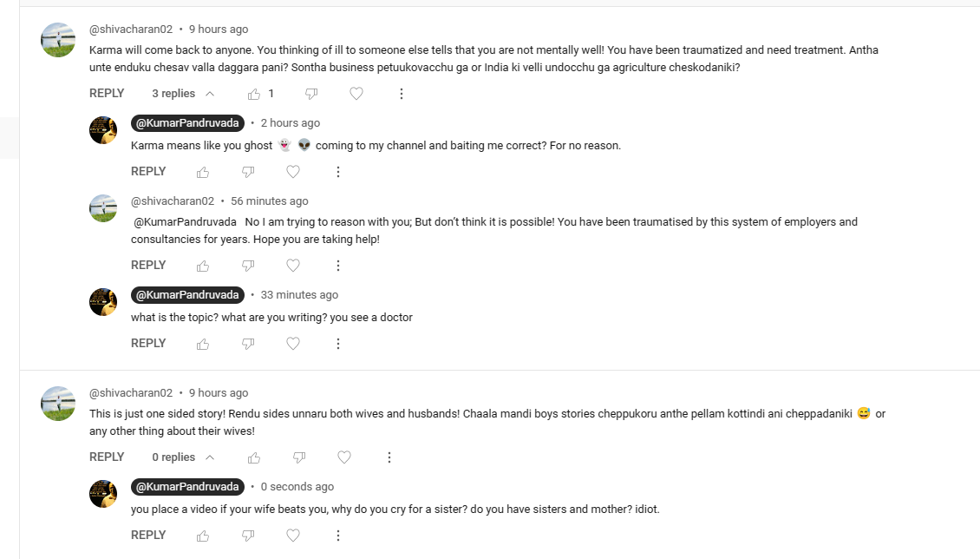Click KumarPandruvada avatar on 33 minutes ago reply

(x=103, y=302)
